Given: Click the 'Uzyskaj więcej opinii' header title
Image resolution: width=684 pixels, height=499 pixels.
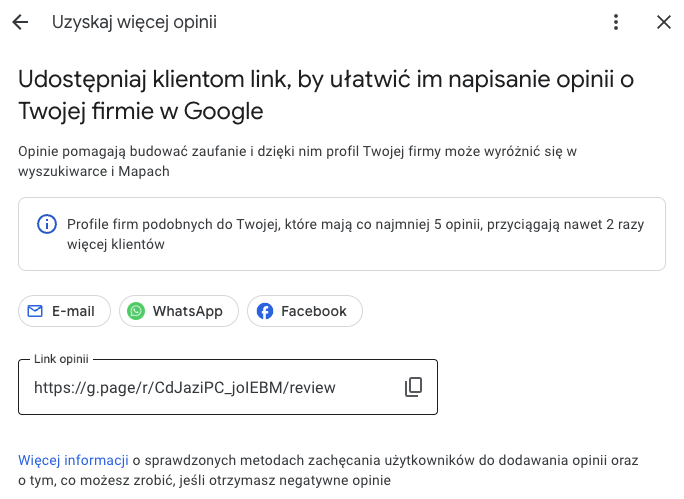Looking at the screenshot, I should tap(134, 22).
